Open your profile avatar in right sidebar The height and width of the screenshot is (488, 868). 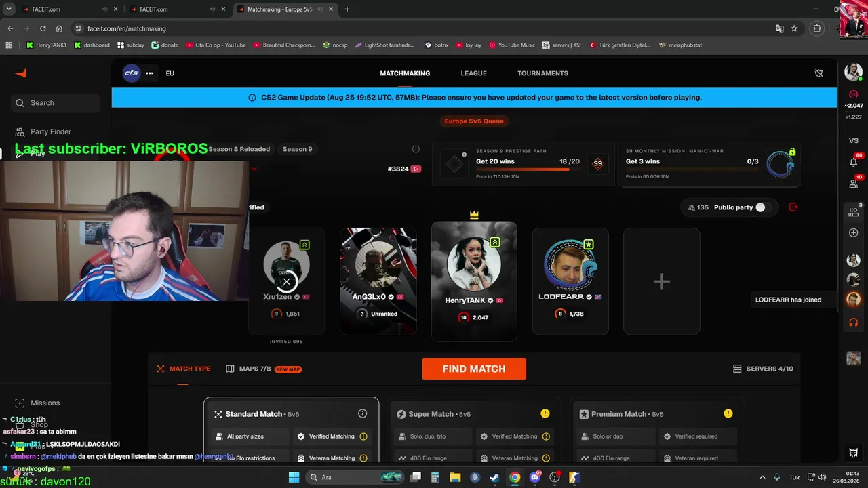click(x=853, y=72)
